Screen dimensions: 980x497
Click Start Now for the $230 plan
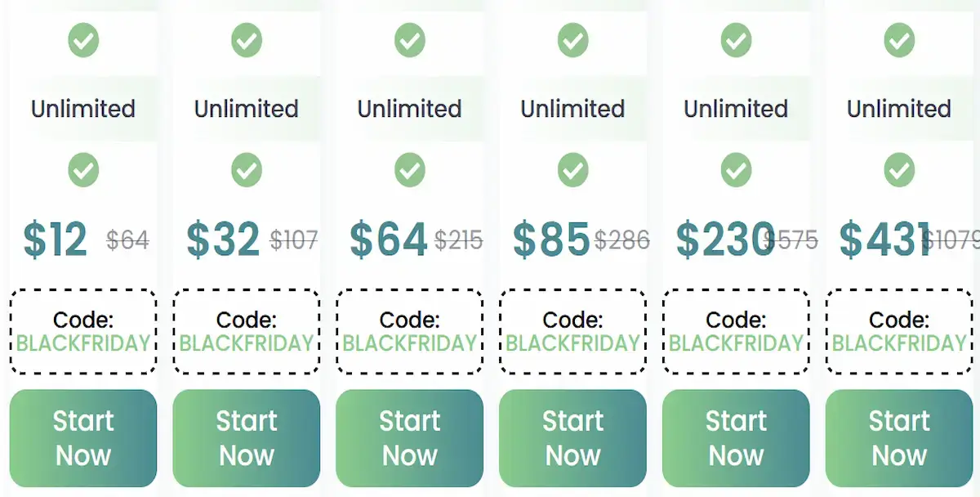coord(736,438)
